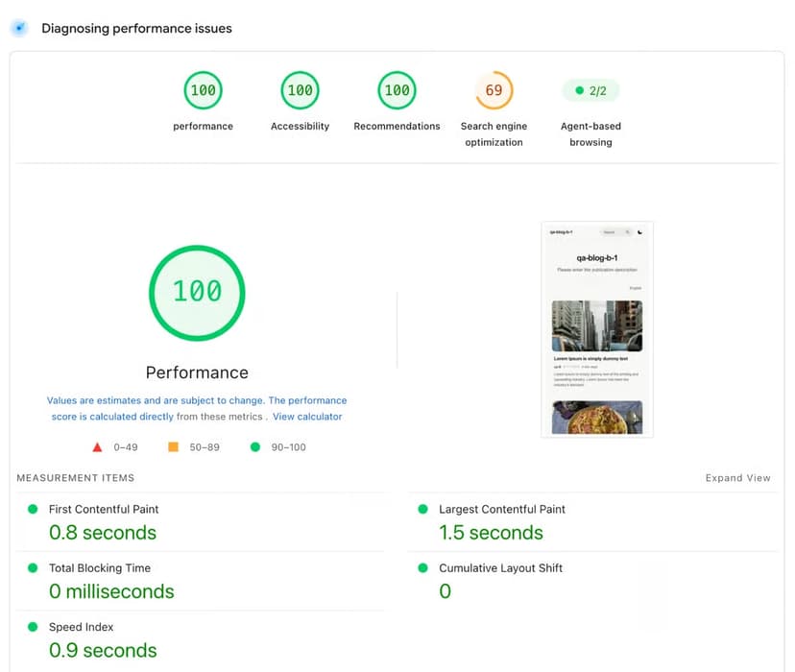795x672 pixels.
Task: Click the 'Values are estimates' description text
Action: coord(197,408)
